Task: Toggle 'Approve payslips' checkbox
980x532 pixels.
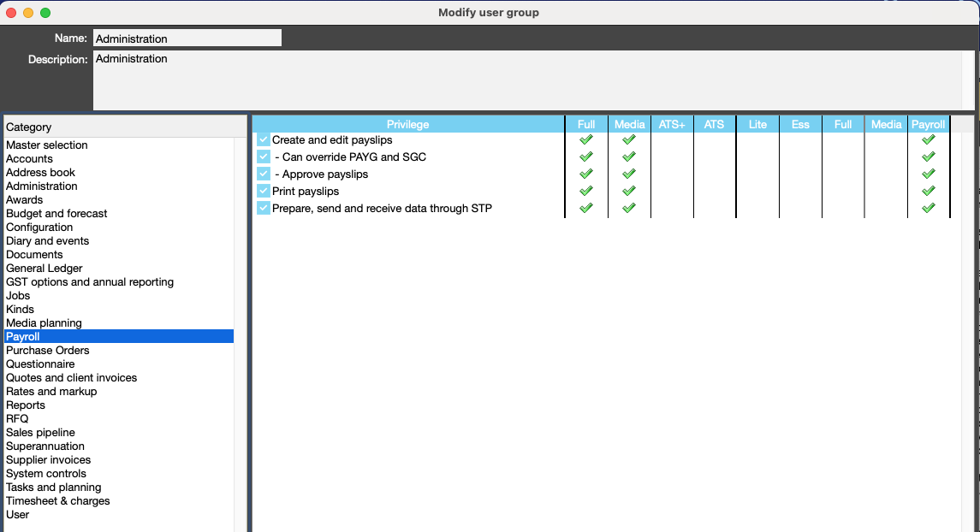Action: pyautogui.click(x=263, y=174)
